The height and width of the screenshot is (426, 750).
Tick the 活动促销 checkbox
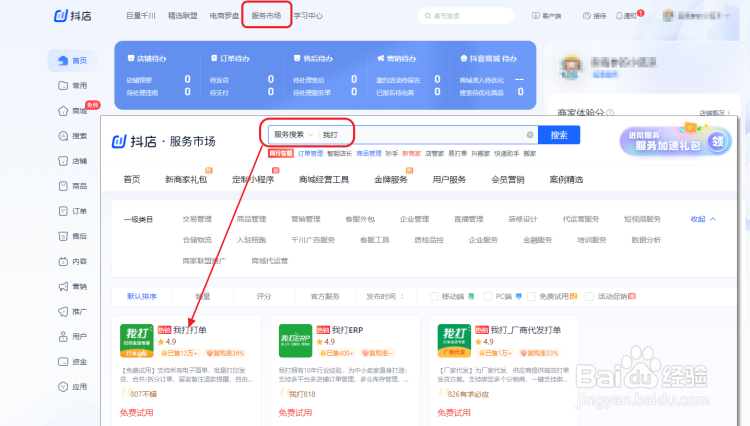pos(589,297)
